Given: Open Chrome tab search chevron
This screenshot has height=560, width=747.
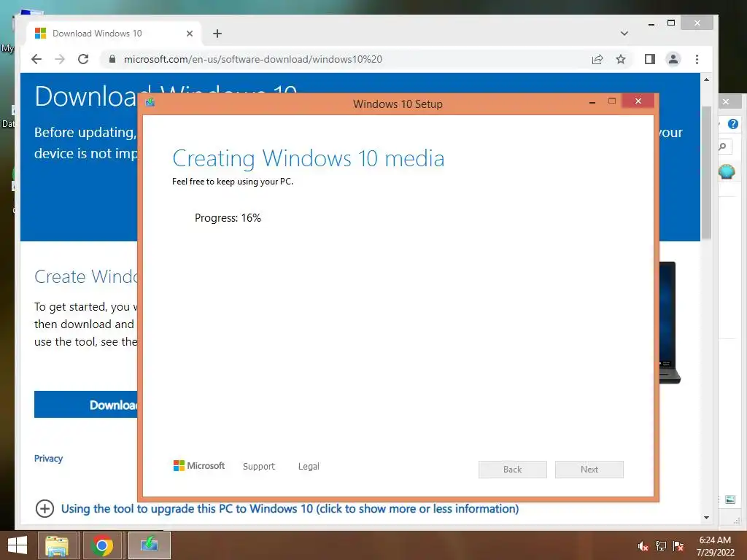Looking at the screenshot, I should [x=624, y=34].
